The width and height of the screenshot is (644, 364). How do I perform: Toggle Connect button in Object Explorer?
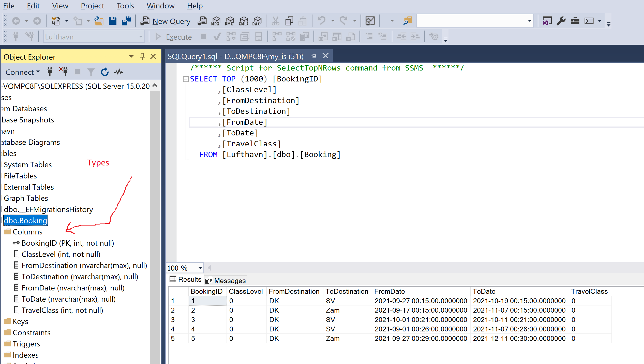pyautogui.click(x=21, y=71)
